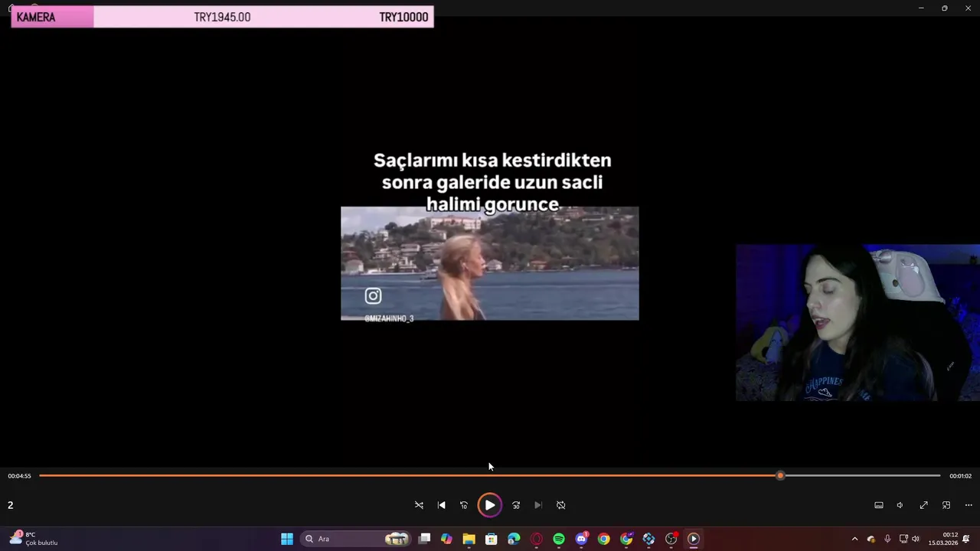Launch Copilot from the taskbar
The width and height of the screenshot is (980, 551).
click(x=446, y=539)
